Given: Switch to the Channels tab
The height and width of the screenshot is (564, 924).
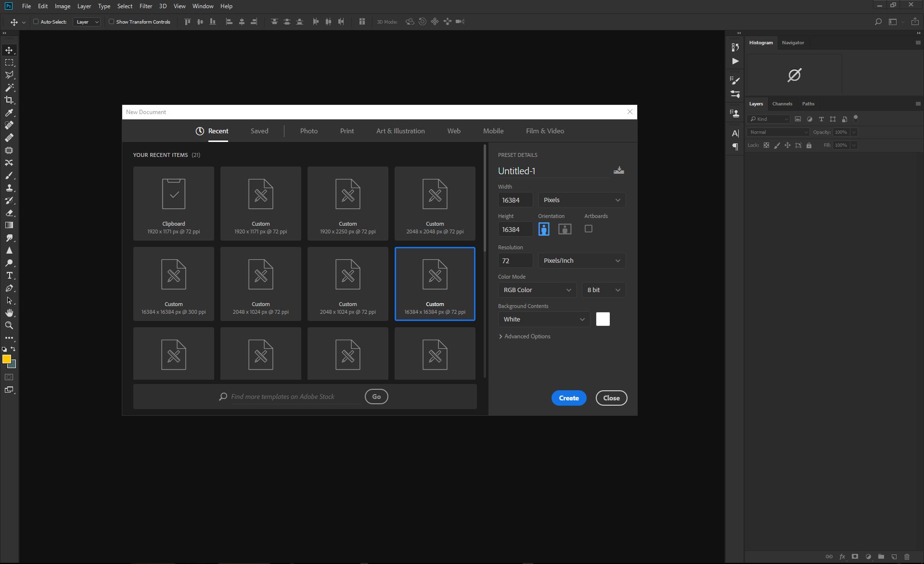Looking at the screenshot, I should (x=782, y=104).
